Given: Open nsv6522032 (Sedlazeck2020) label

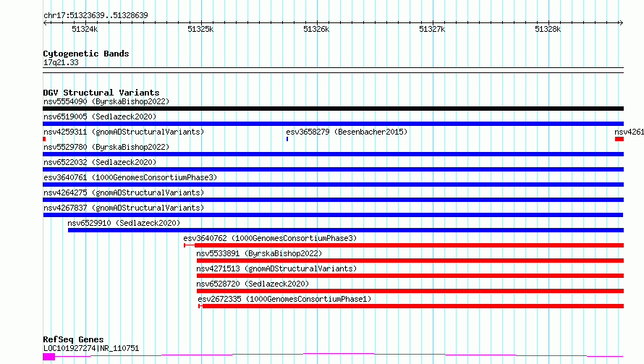Looking at the screenshot, I should tap(100, 162).
